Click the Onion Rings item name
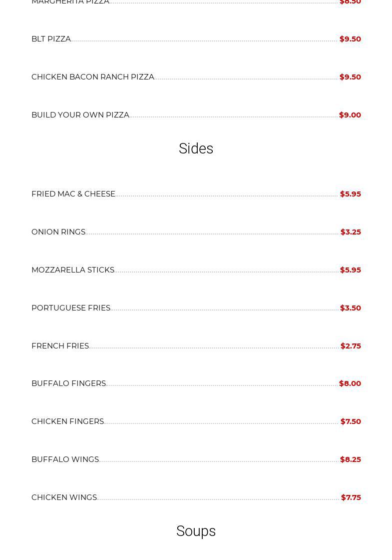The width and height of the screenshot is (392, 560). click(x=58, y=232)
